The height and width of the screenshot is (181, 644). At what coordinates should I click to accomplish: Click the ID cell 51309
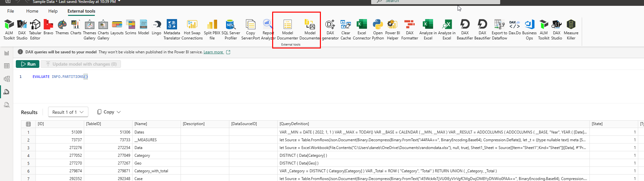pos(60,132)
